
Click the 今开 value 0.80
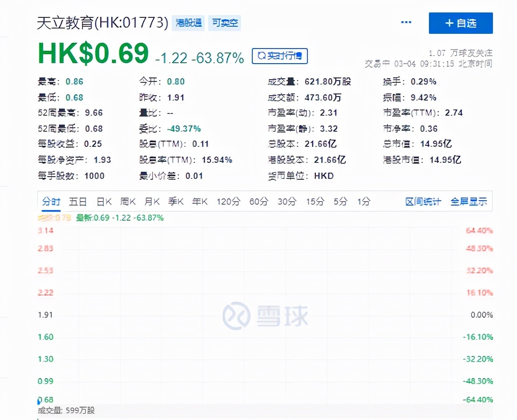[176, 81]
